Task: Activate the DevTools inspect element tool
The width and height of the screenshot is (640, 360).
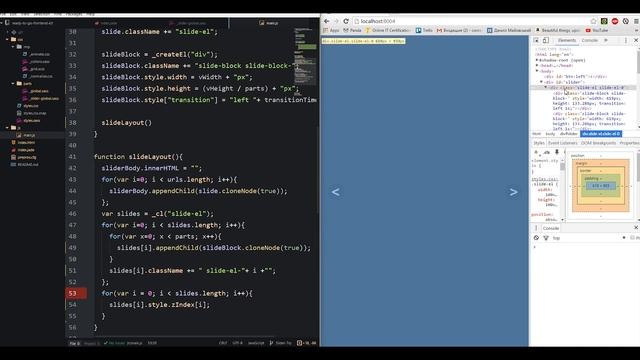Action: coord(536,40)
